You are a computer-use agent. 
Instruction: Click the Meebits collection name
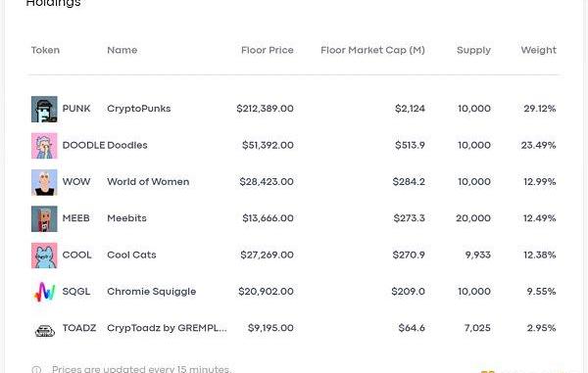click(x=126, y=218)
